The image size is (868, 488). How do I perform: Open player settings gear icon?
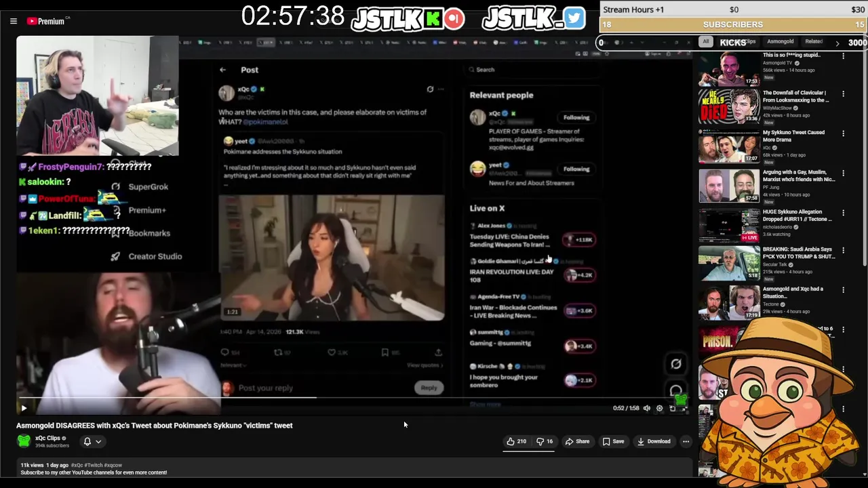(x=659, y=408)
